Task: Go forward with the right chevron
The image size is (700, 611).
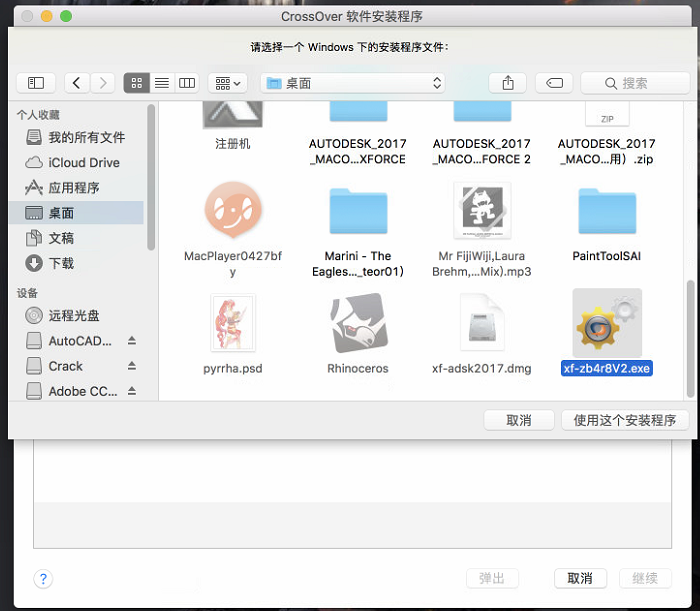Action: [x=102, y=83]
